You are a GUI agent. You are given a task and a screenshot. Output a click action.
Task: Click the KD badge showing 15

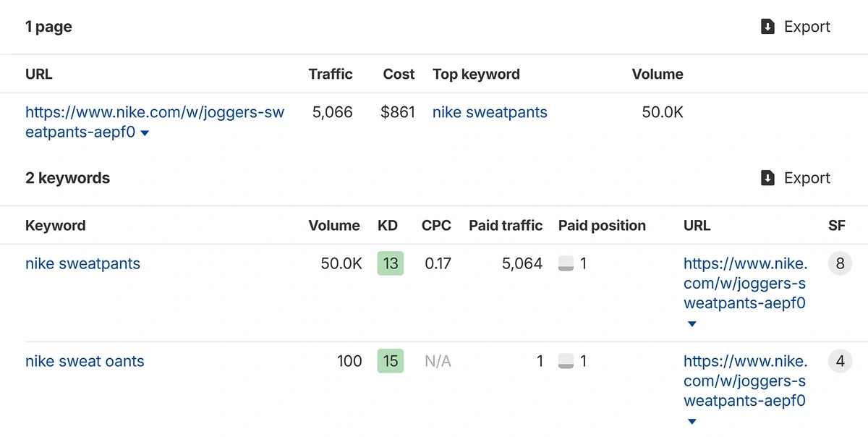pyautogui.click(x=391, y=361)
